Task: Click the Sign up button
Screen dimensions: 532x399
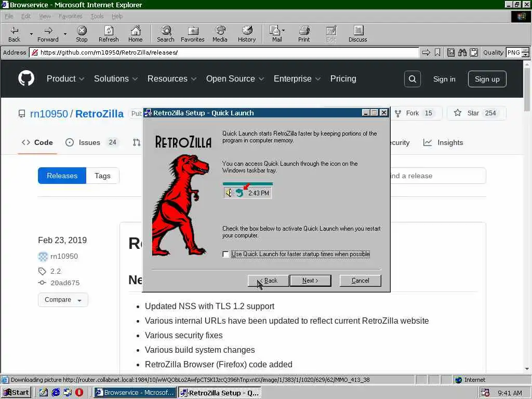Action: [487, 79]
